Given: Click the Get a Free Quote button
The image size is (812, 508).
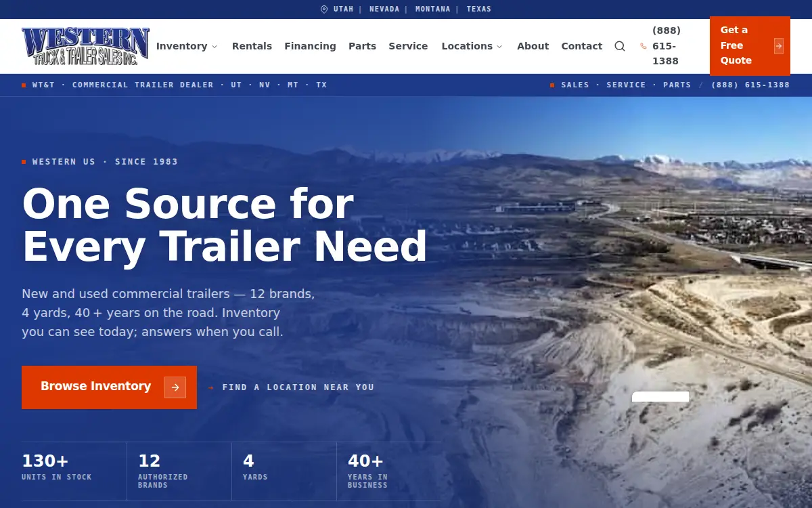Looking at the screenshot, I should click(x=750, y=45).
